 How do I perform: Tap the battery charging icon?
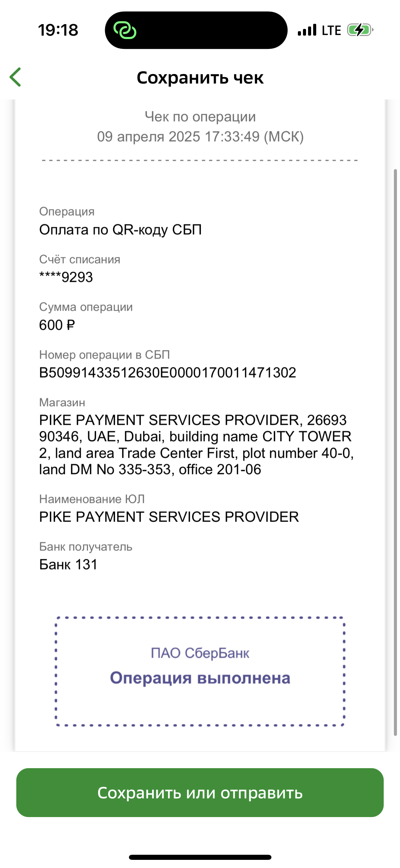pos(360,30)
